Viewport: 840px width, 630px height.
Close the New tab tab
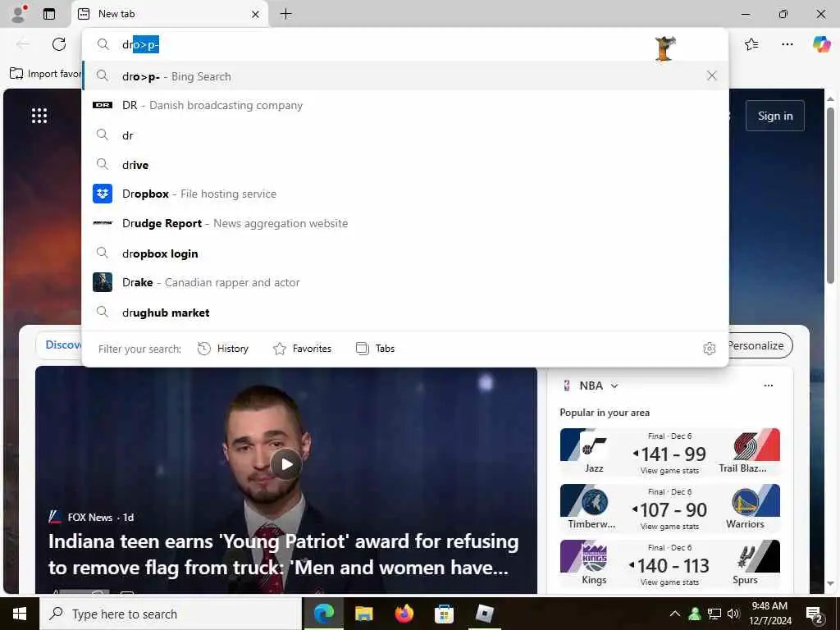tap(256, 14)
